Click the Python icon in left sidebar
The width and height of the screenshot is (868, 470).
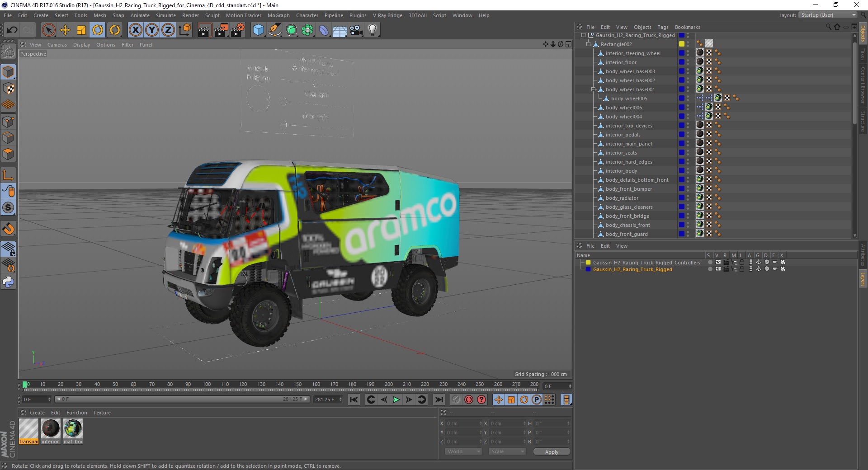click(x=8, y=282)
